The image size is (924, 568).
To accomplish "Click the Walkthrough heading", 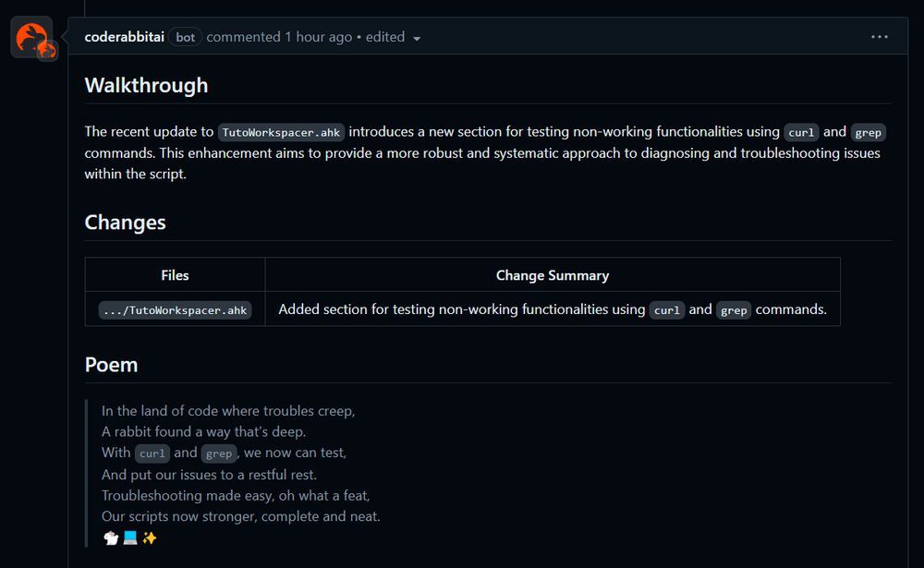I will (145, 85).
